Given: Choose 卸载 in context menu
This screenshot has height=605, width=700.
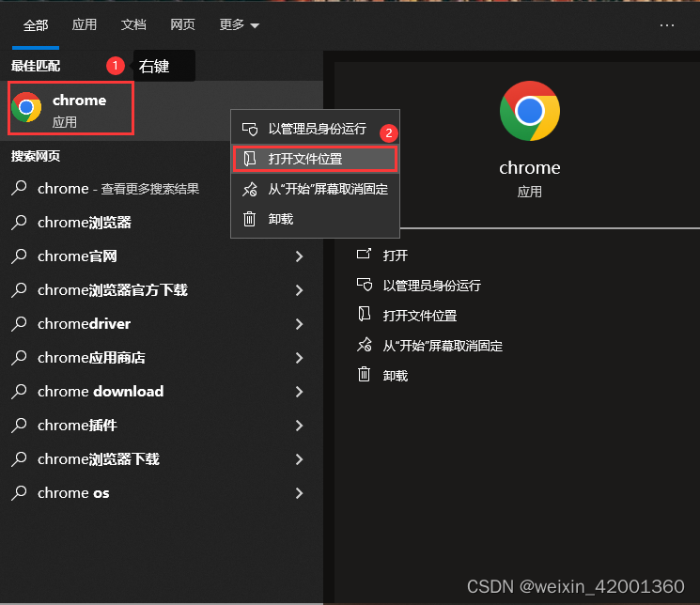Looking at the screenshot, I should [315, 219].
